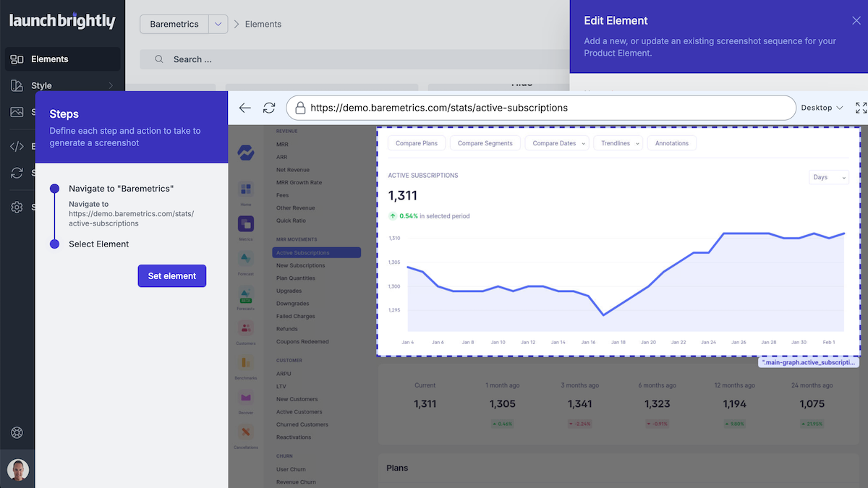The image size is (868, 488).
Task: Open the Cancellations icon
Action: 246,432
